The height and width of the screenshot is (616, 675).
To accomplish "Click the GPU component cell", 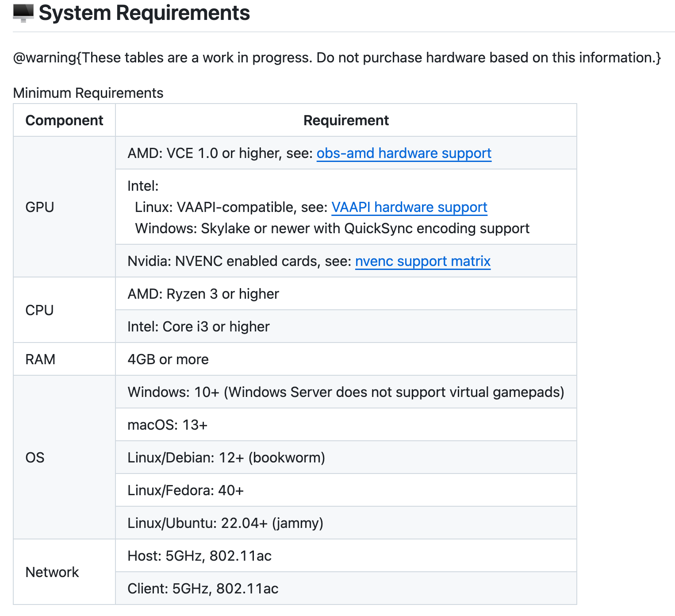I will pos(65,207).
